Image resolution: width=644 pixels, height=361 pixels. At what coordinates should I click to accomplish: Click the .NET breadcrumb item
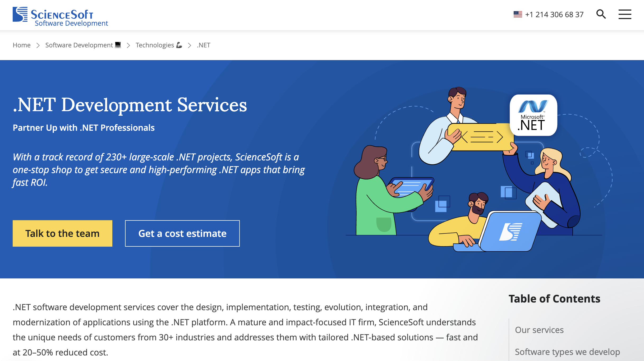coord(204,45)
